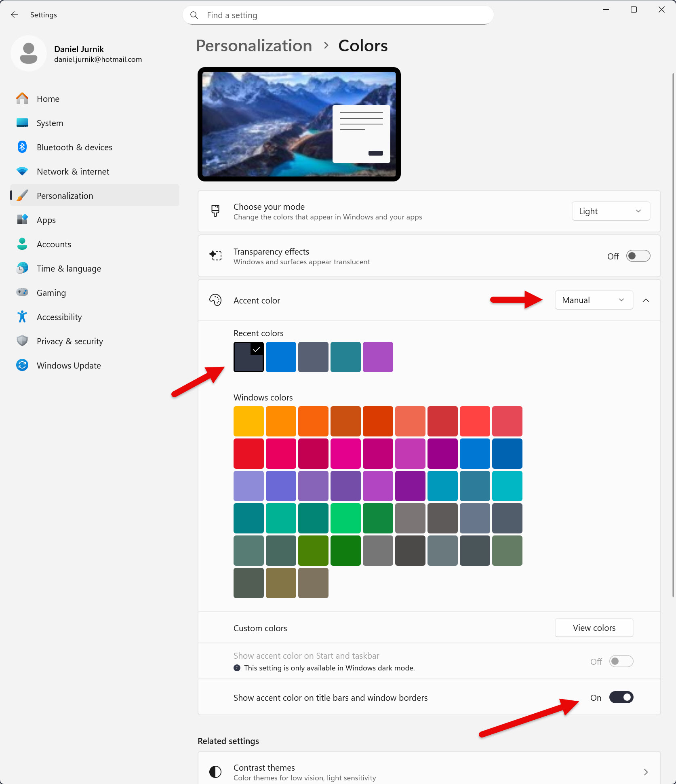Click the Home house icon
Screen dimensions: 676x784
[22, 99]
